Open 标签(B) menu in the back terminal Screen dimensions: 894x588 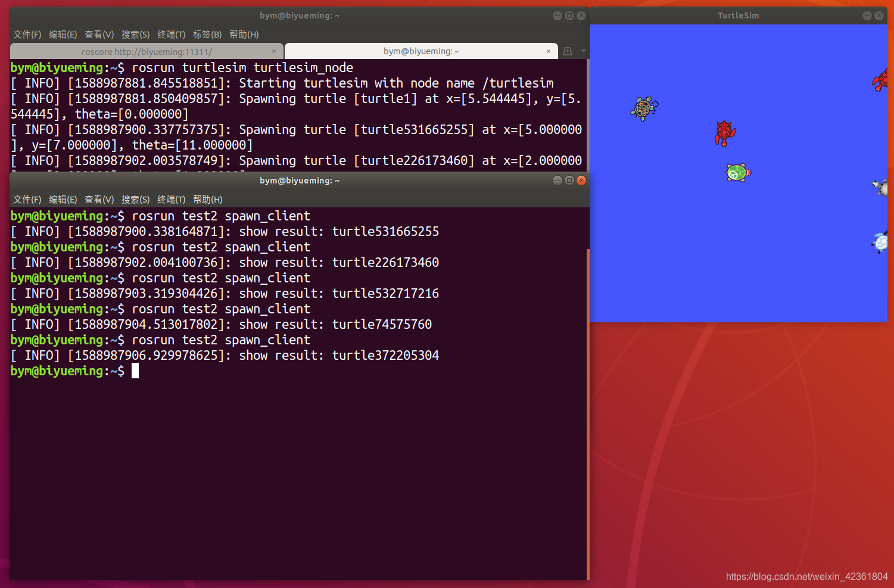coord(207,35)
